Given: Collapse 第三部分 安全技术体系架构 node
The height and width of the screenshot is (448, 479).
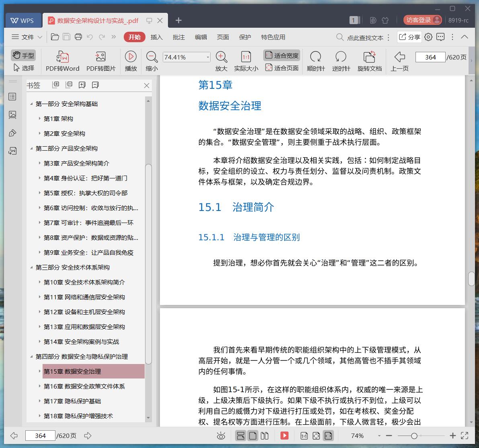Looking at the screenshot, I should (x=31, y=268).
